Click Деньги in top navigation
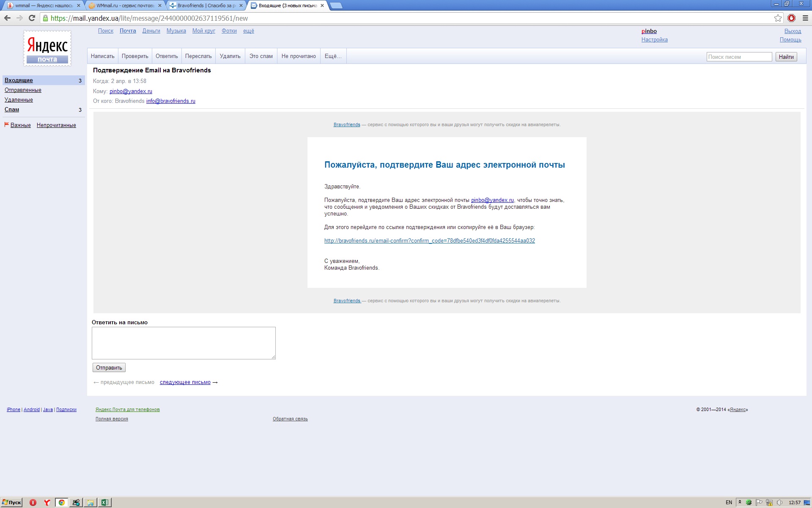This screenshot has height=508, width=812. coord(151,30)
